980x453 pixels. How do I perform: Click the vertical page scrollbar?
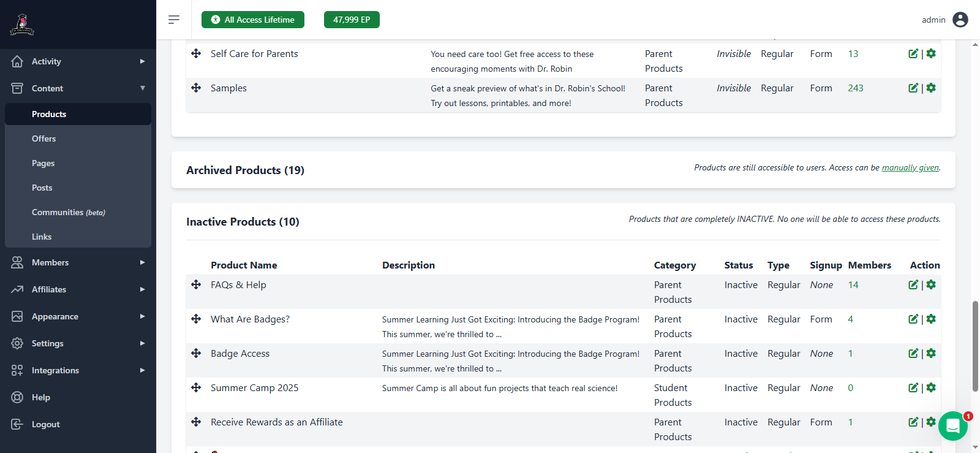point(975,346)
